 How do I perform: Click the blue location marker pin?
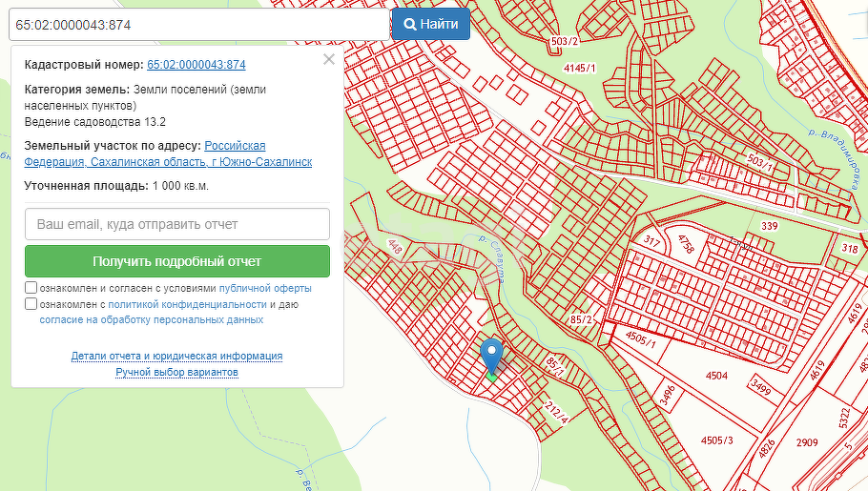pyautogui.click(x=491, y=356)
